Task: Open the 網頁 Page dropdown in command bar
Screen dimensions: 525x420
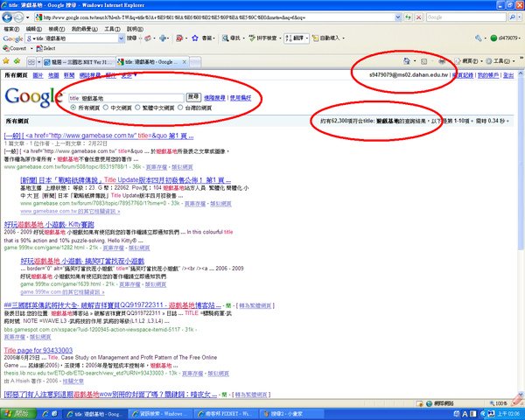Action: tap(469, 61)
